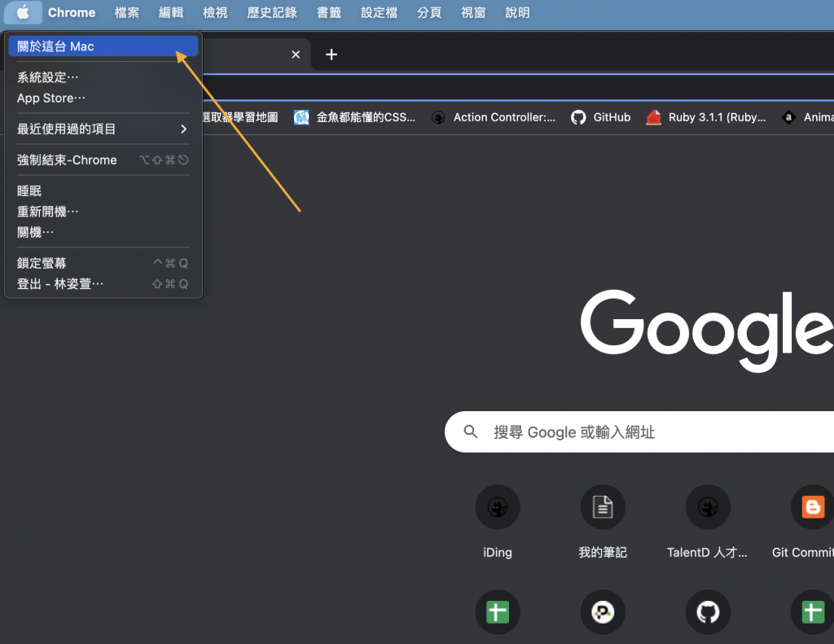Click the search magnifier icon
The height and width of the screenshot is (644, 834).
pos(470,432)
